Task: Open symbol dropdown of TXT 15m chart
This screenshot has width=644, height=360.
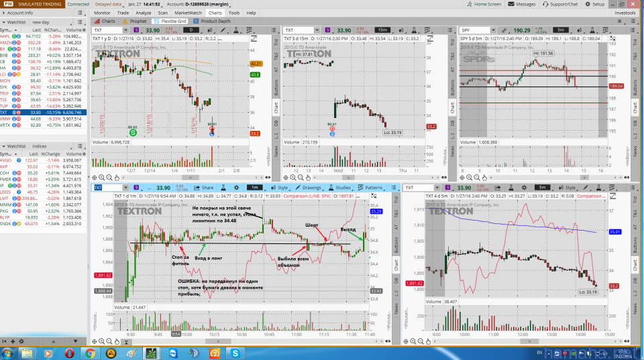Action: (317, 30)
